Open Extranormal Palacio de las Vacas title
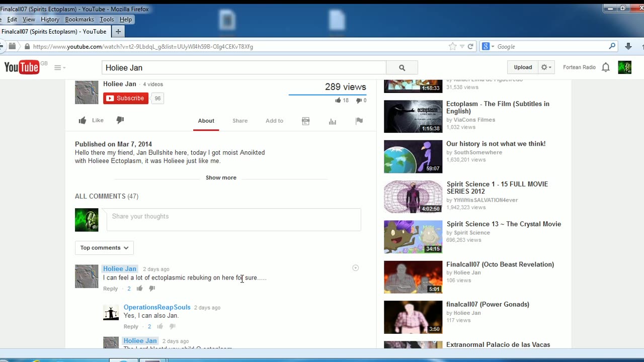This screenshot has width=644, height=362. click(498, 344)
